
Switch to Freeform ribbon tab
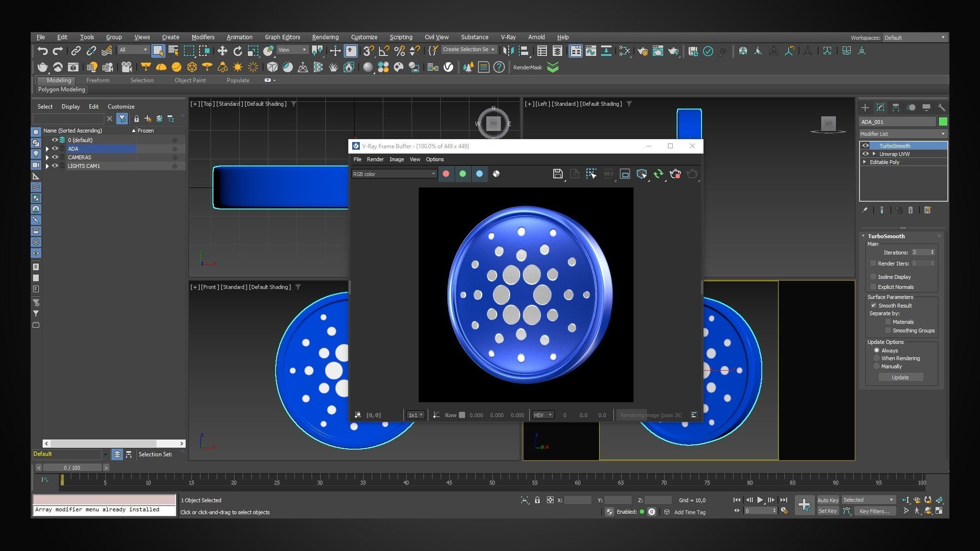coord(98,80)
